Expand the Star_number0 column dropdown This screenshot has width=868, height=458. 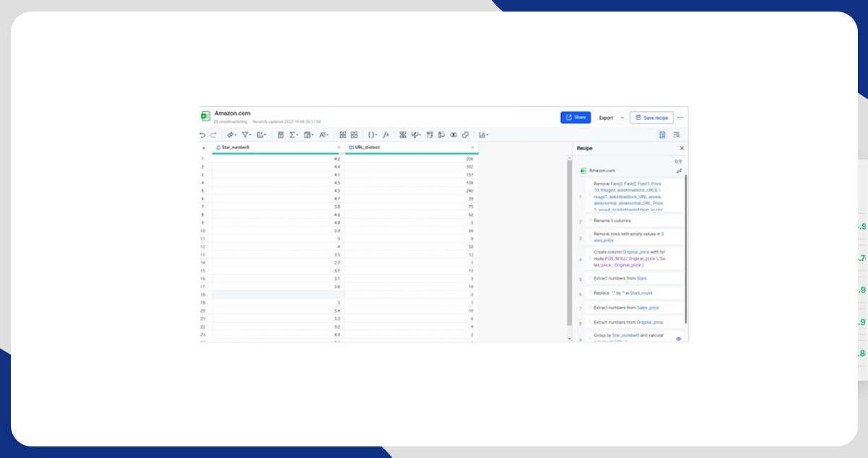click(339, 147)
